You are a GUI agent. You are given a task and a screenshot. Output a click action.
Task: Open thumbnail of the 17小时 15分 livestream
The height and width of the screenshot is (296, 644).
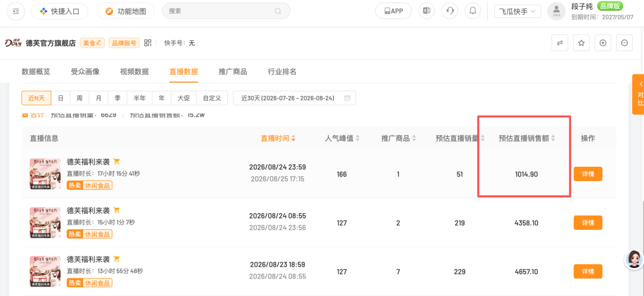(45, 174)
